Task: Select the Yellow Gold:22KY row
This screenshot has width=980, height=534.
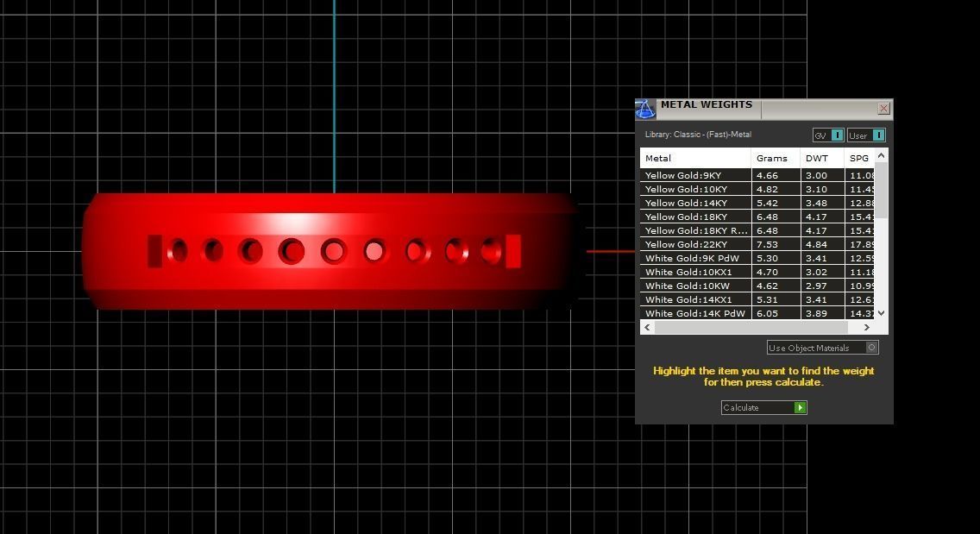Action: (757, 244)
